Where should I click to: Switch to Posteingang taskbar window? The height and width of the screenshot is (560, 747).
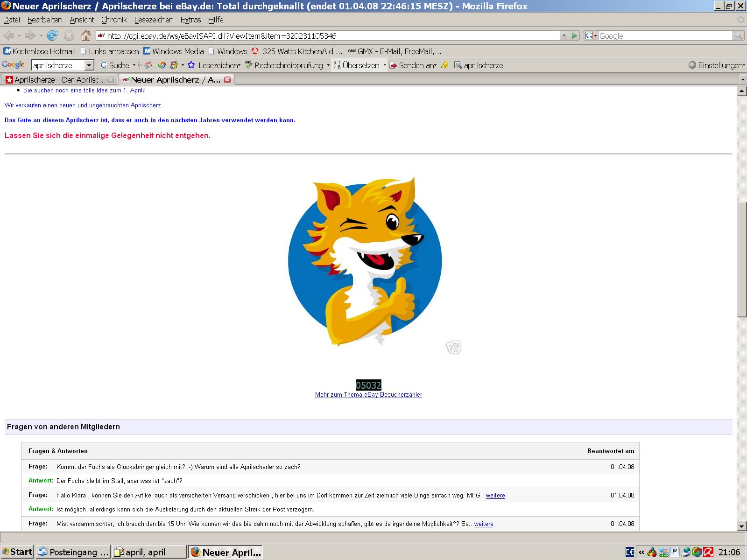click(73, 552)
